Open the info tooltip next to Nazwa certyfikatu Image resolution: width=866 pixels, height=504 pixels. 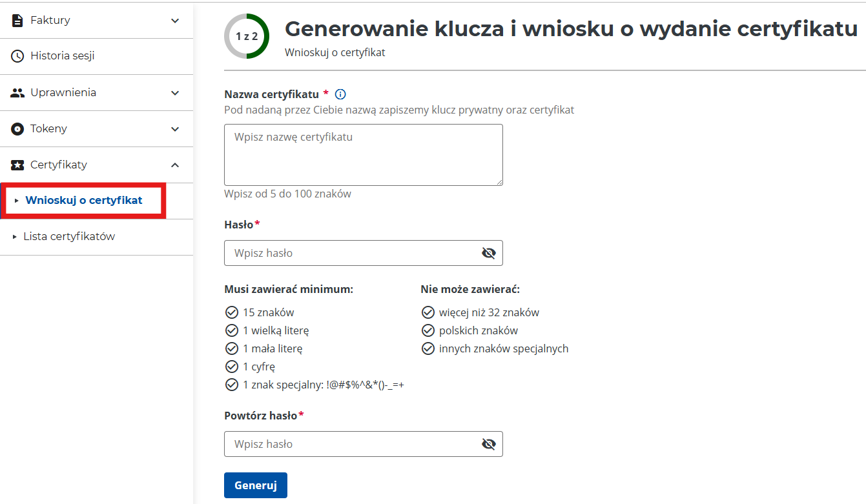[x=340, y=94]
